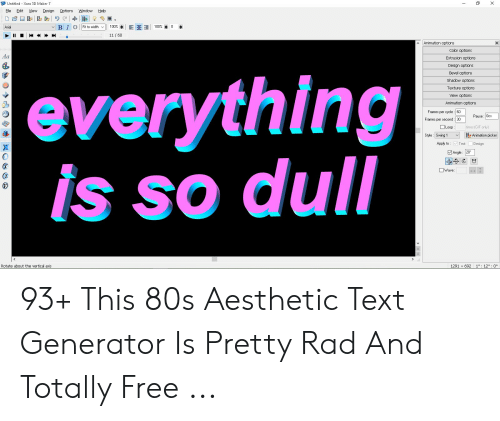Open the Options menu
This screenshot has height=421, width=500.
(x=66, y=11)
